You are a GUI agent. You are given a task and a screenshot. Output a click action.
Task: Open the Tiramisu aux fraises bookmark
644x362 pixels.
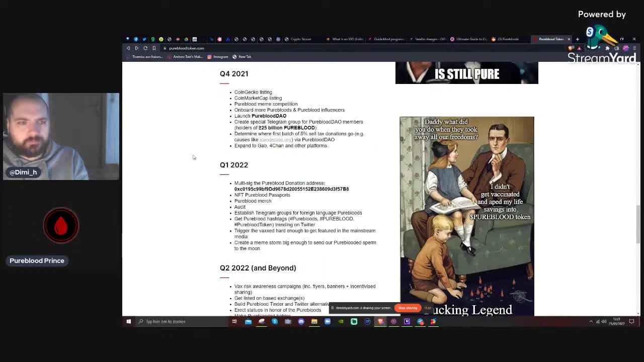tap(144, 57)
